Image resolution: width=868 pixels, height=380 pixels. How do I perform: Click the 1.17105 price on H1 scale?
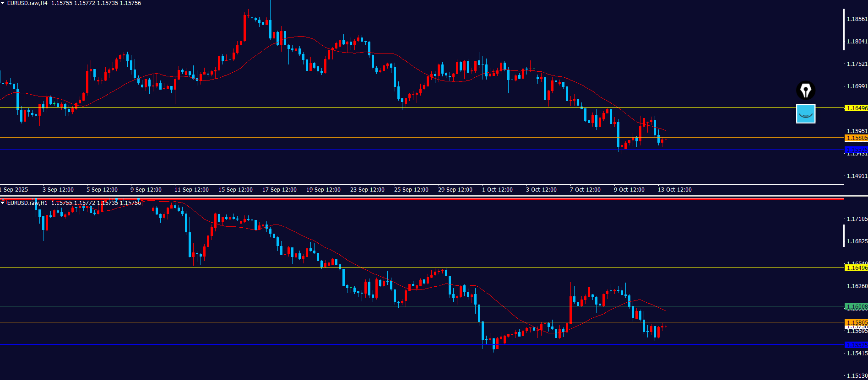(x=857, y=219)
